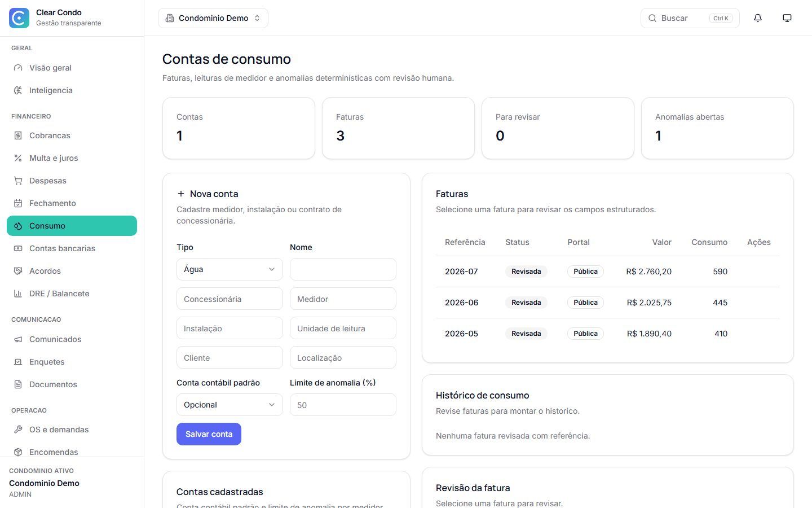Screen dimensions: 812x508
Task: Select Despesas in the Financeiro section
Action: (72, 181)
